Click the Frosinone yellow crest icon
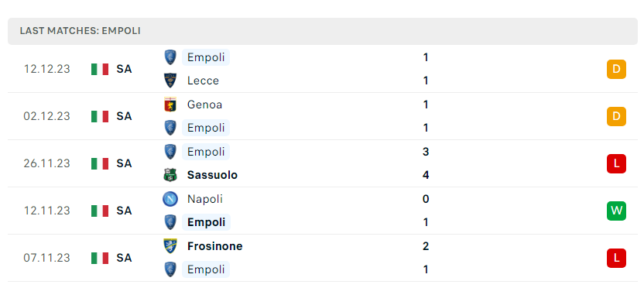This screenshot has width=644, height=288. coord(170,246)
